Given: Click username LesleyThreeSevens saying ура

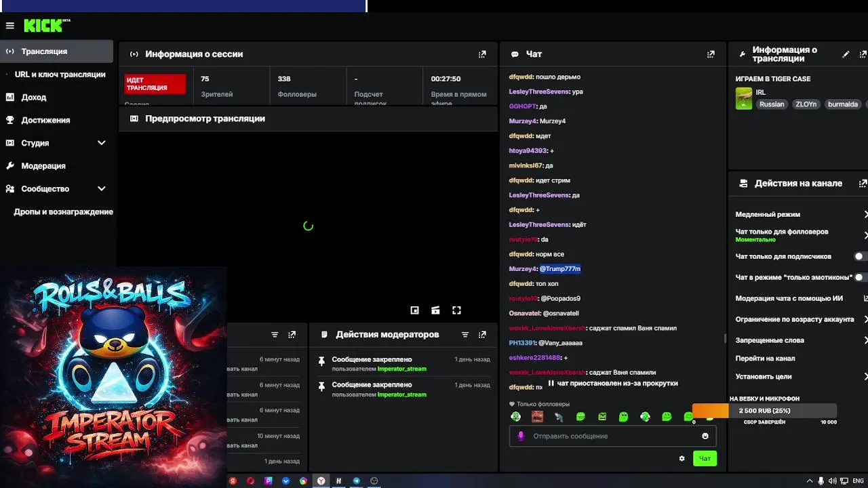Looking at the screenshot, I should tap(538, 91).
